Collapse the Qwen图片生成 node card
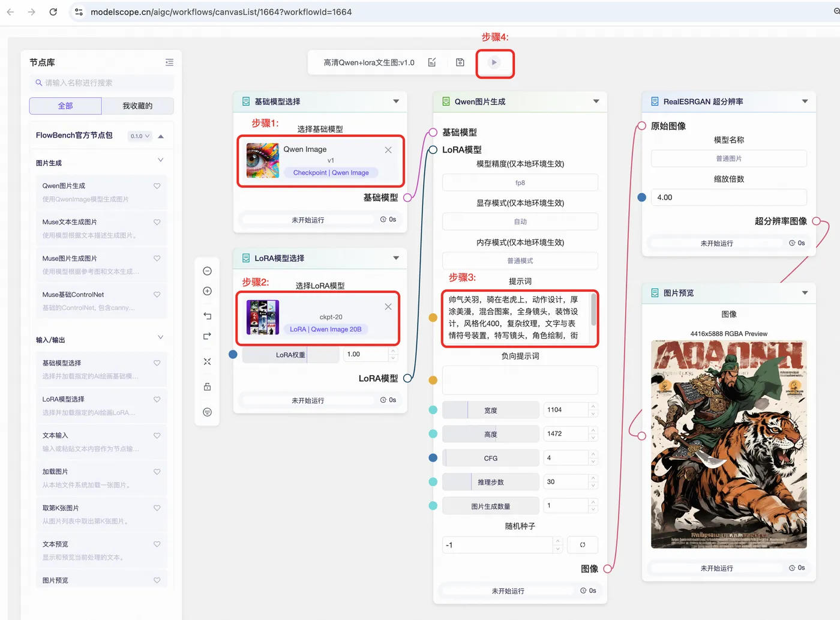The width and height of the screenshot is (840, 620). point(596,101)
